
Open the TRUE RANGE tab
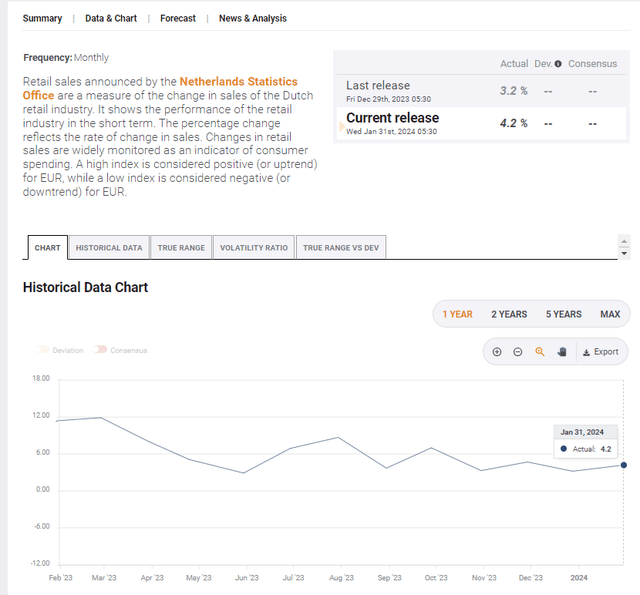click(181, 247)
